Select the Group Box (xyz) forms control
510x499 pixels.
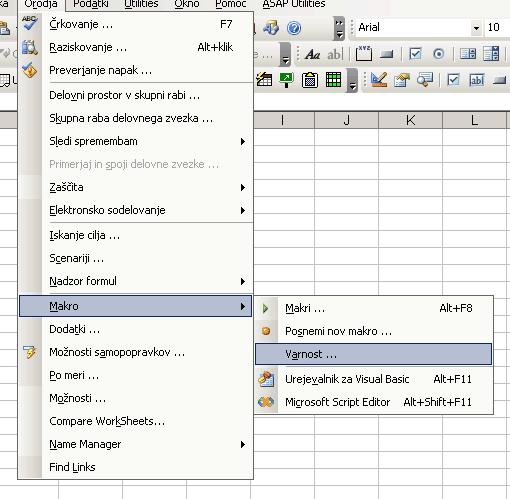(x=364, y=53)
